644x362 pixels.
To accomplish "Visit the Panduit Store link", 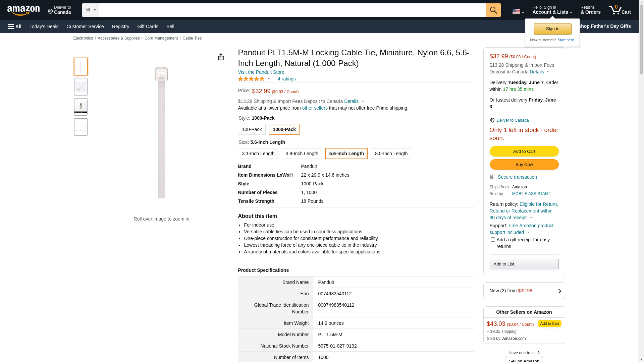I will point(261,72).
